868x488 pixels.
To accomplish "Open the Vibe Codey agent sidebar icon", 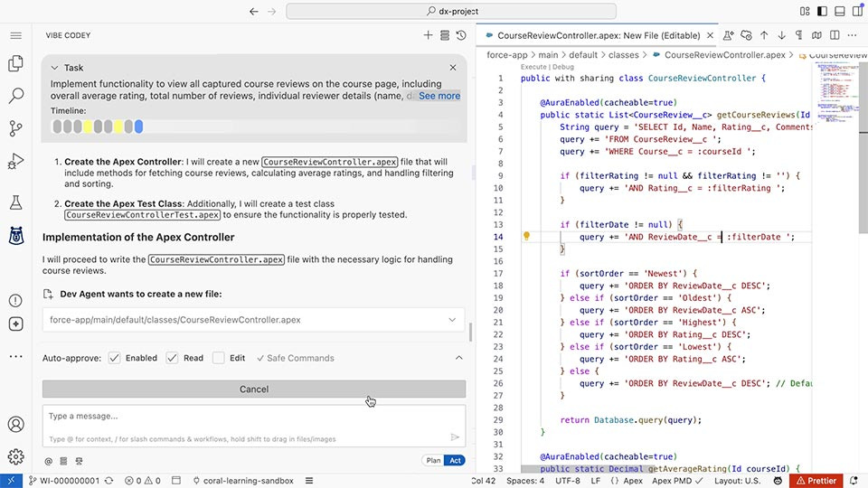I will click(15, 236).
